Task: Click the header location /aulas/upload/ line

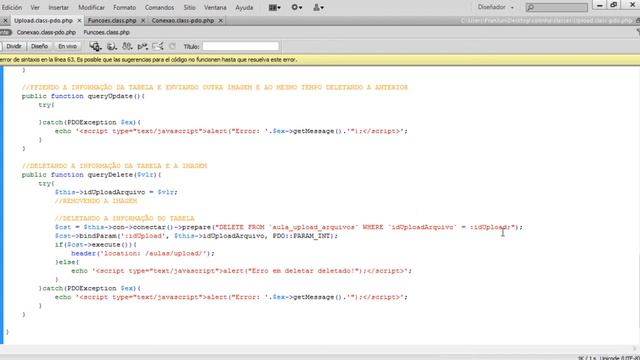Action: 143,253
